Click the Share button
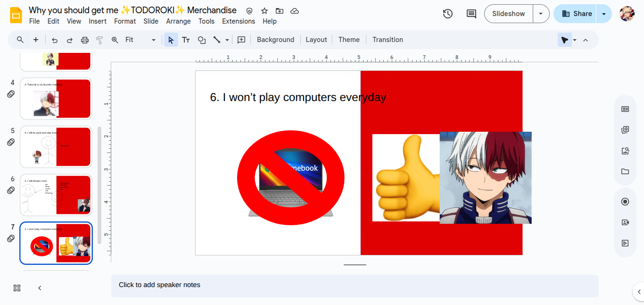 point(576,14)
